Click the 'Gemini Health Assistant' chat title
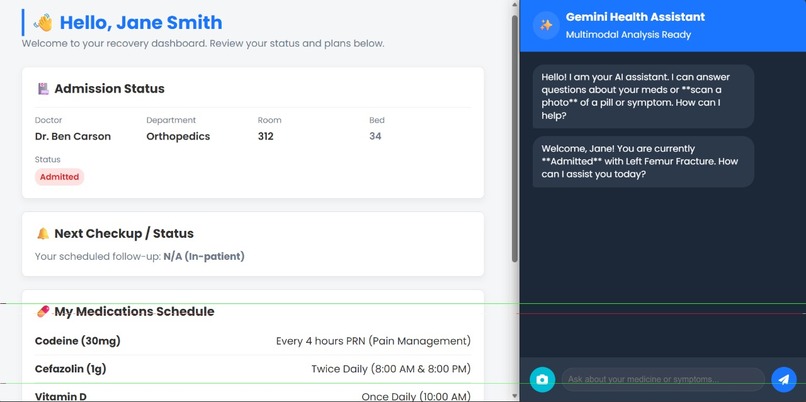Viewport: 806px width, 402px height. 635,17
